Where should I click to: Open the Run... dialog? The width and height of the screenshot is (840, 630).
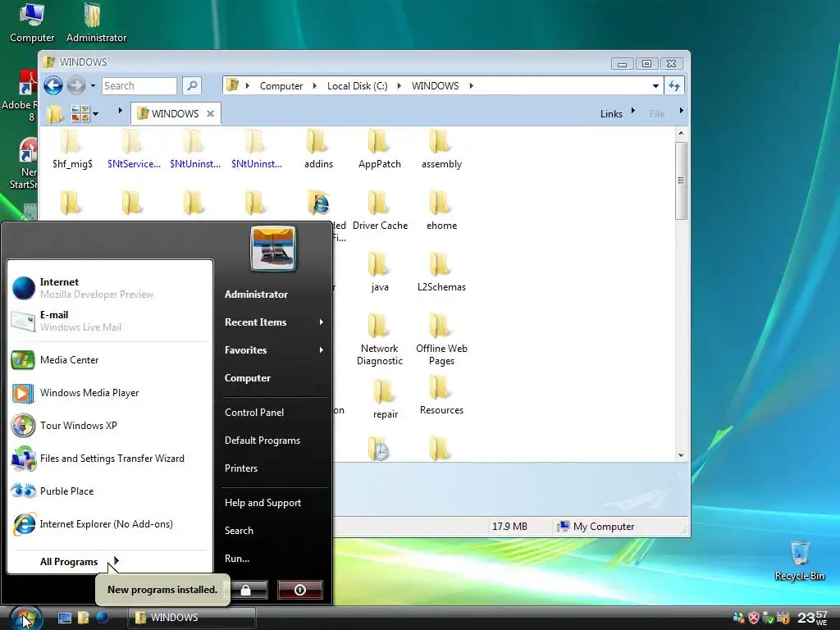(x=237, y=558)
